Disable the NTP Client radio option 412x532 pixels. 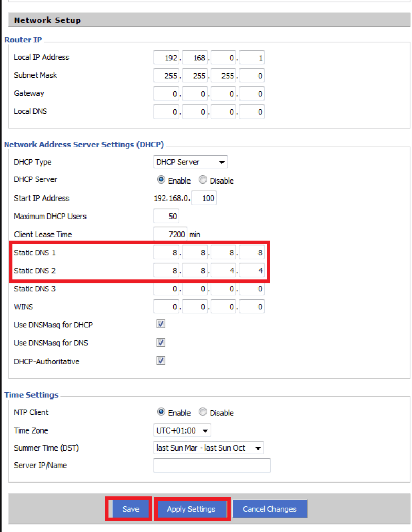[x=203, y=412]
